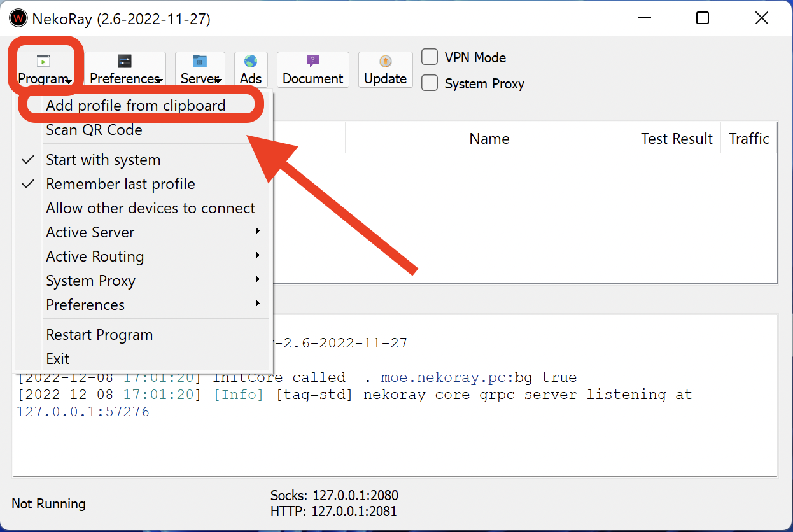Image resolution: width=793 pixels, height=532 pixels.
Task: Click the Server toolbar icon
Action: [200, 62]
